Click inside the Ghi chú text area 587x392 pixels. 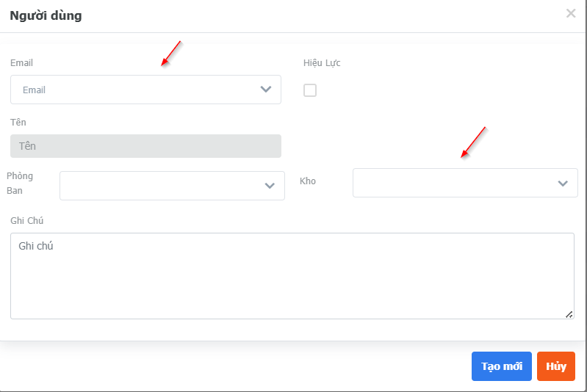click(292, 276)
